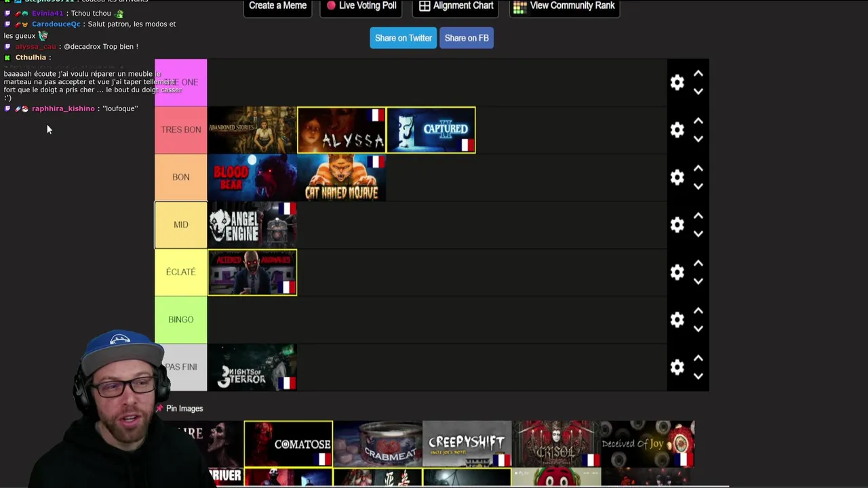Pick the Creepyshift image from the pool
Screen dimensions: 868x488
[467, 444]
